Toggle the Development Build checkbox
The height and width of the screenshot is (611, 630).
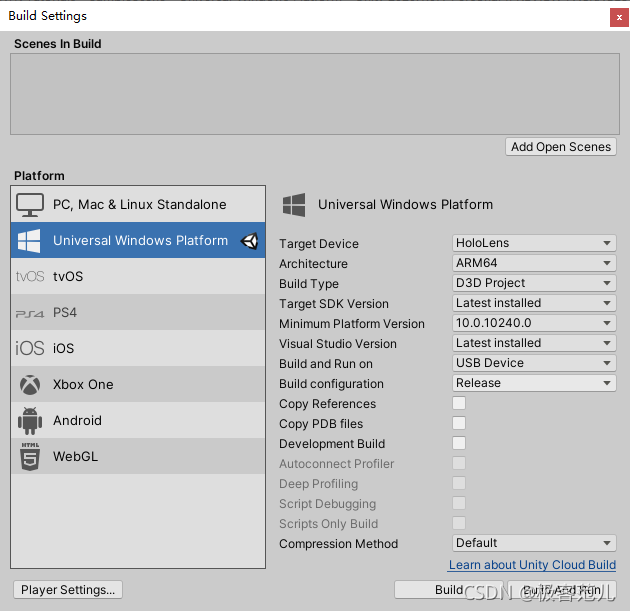click(459, 443)
